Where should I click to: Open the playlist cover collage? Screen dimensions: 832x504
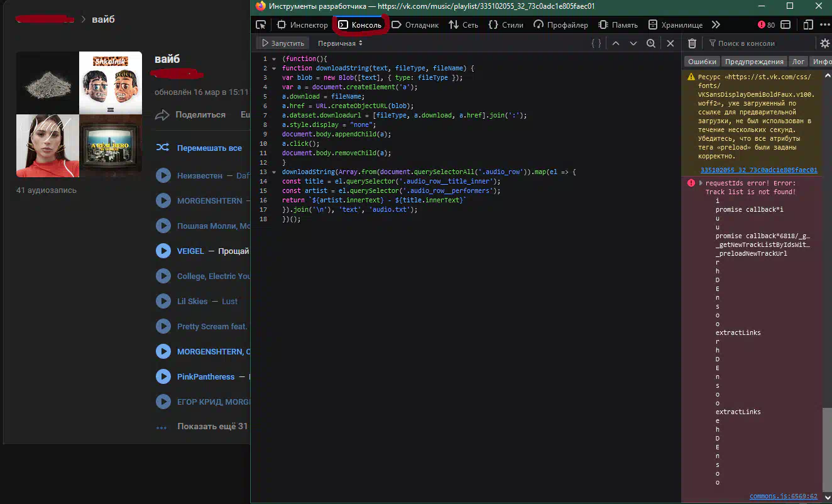coord(79,114)
